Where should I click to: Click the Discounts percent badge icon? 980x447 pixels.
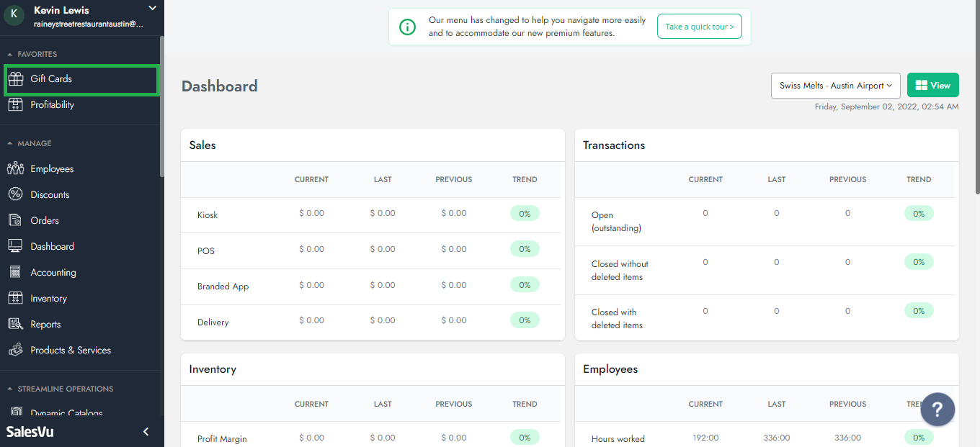pyautogui.click(x=16, y=195)
